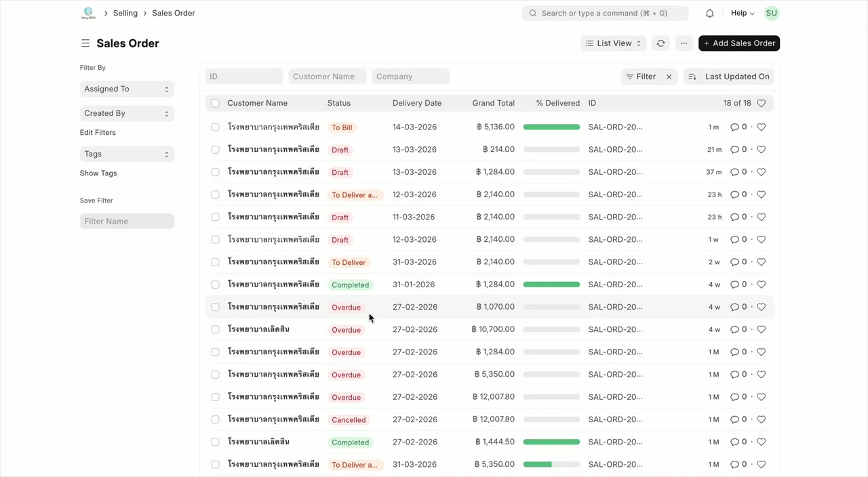
Task: Change sort direction beside Last Updated On
Action: 692,77
